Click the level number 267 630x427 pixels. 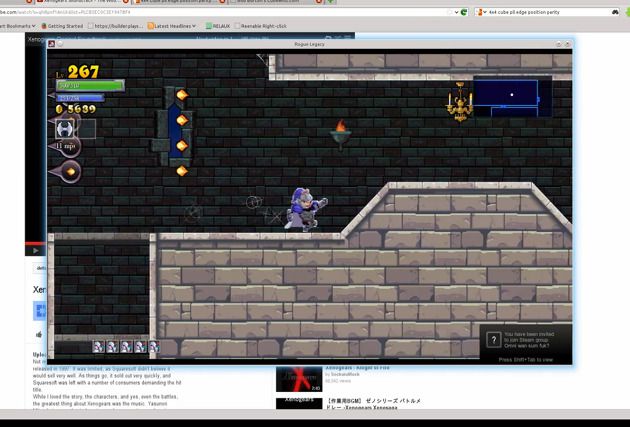(83, 72)
